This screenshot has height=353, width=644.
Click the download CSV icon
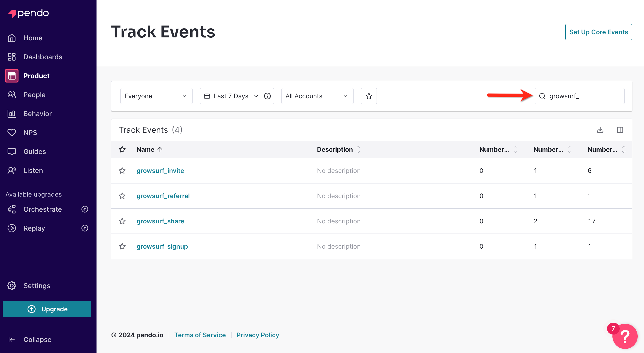tap(600, 130)
